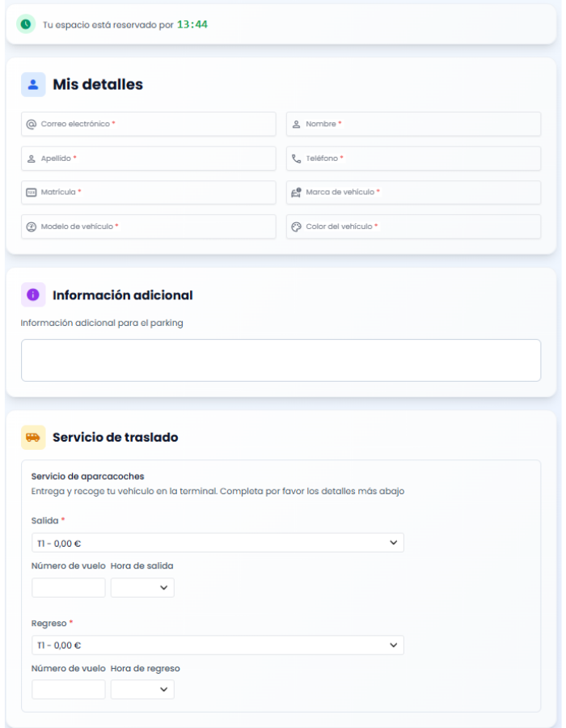Click the additional parking information text area

point(281,360)
